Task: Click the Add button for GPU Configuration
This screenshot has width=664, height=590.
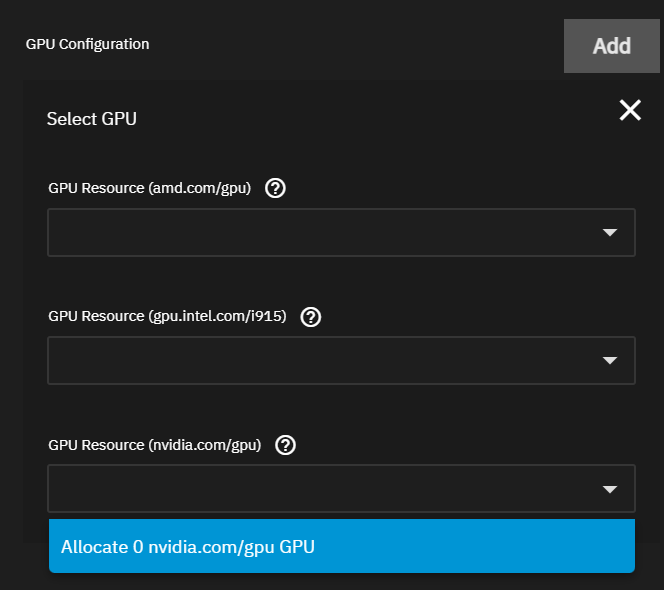Action: [611, 46]
